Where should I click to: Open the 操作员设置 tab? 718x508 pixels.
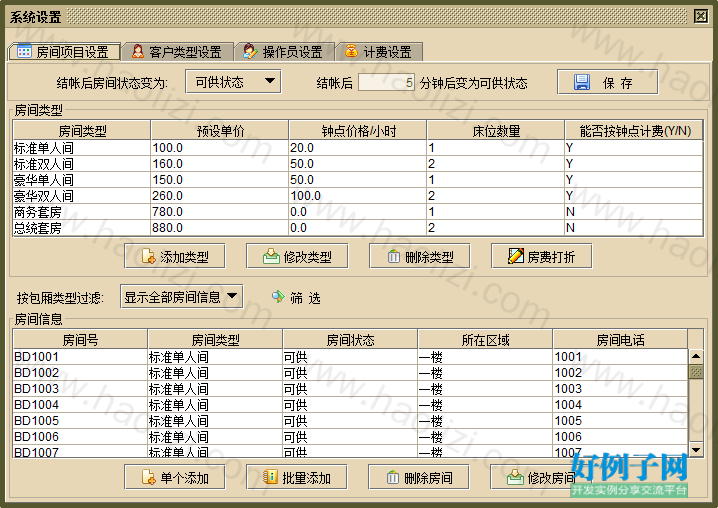click(x=285, y=52)
